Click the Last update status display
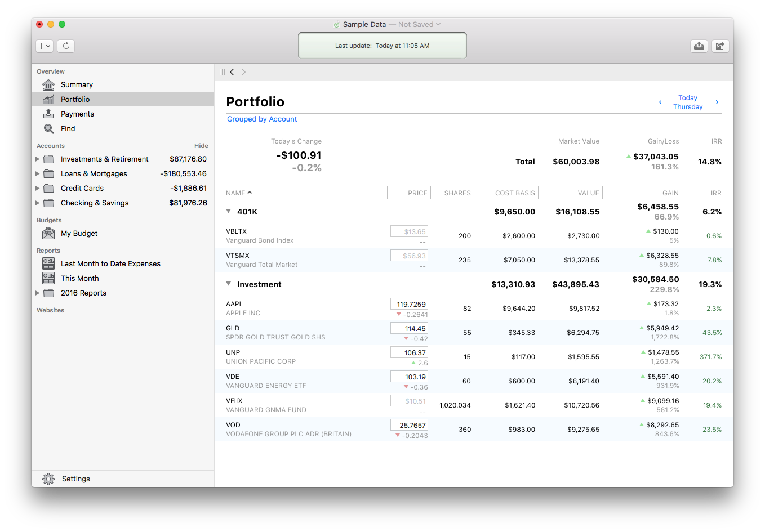 [x=382, y=46]
